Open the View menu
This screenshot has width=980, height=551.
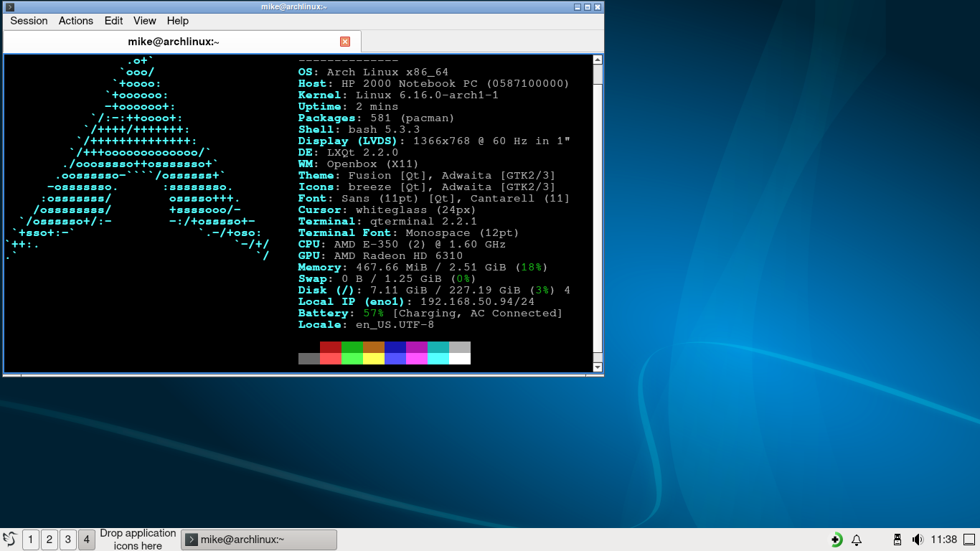click(145, 21)
